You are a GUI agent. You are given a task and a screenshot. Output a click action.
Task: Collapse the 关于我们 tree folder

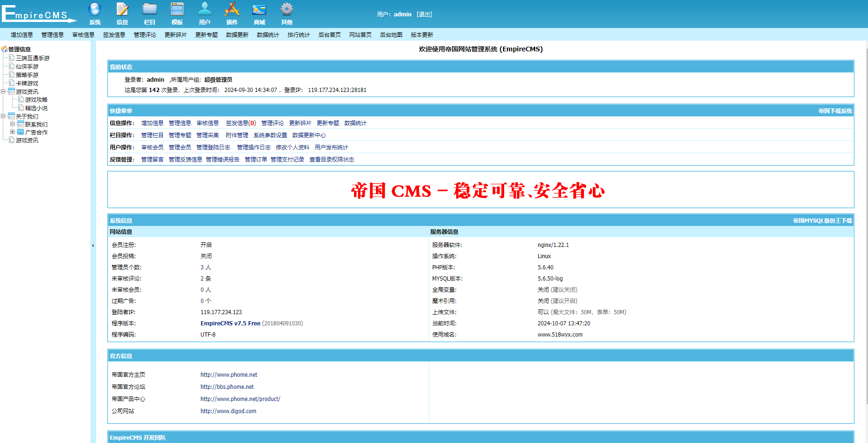pos(3,116)
